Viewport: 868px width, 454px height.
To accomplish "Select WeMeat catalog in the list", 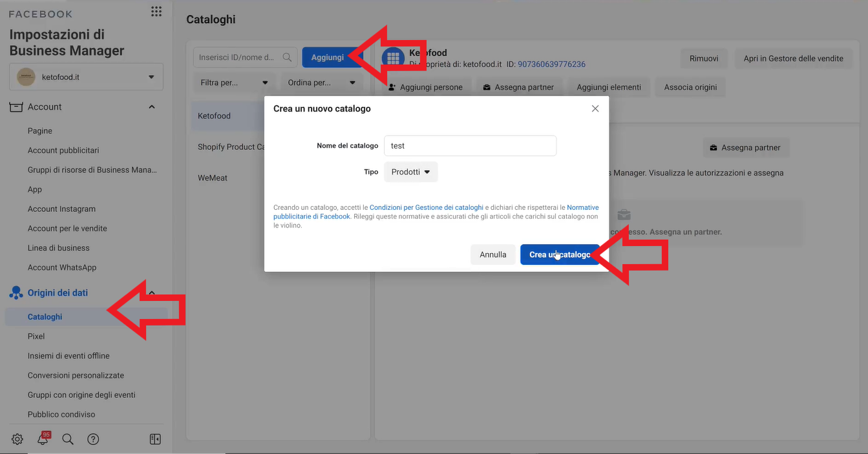I will [x=213, y=178].
